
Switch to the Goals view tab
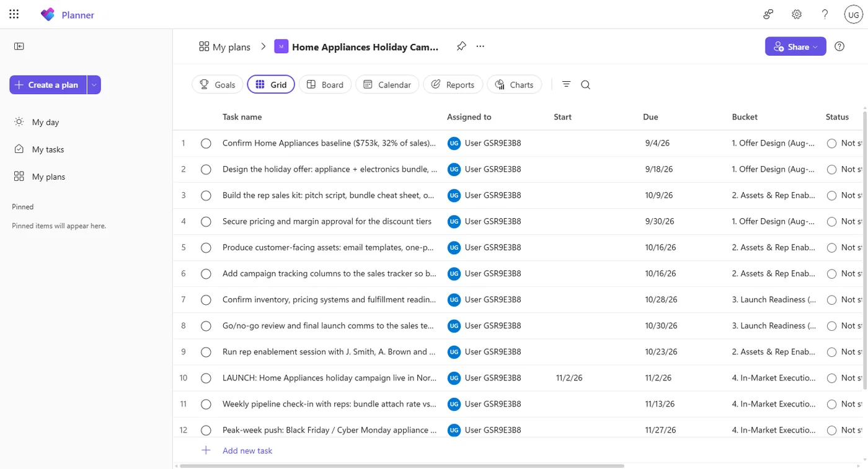218,85
